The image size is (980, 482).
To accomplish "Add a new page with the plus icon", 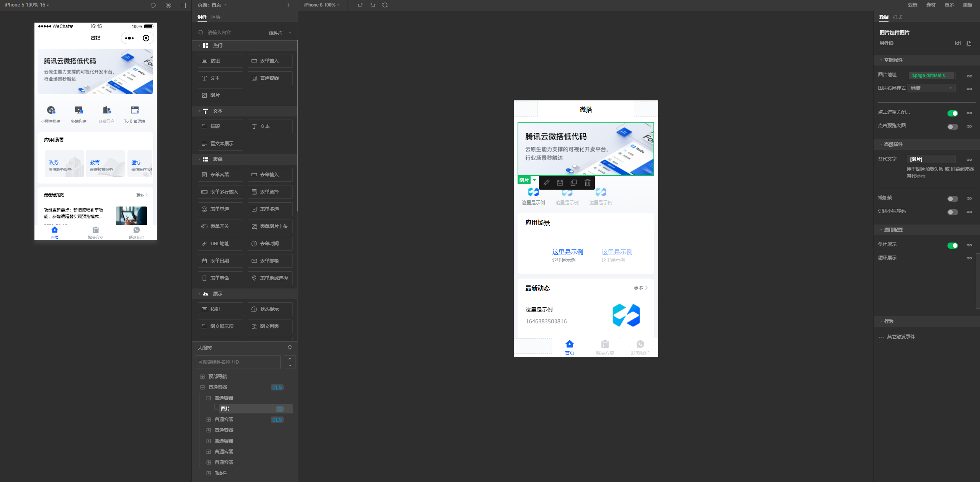I will [x=288, y=5].
